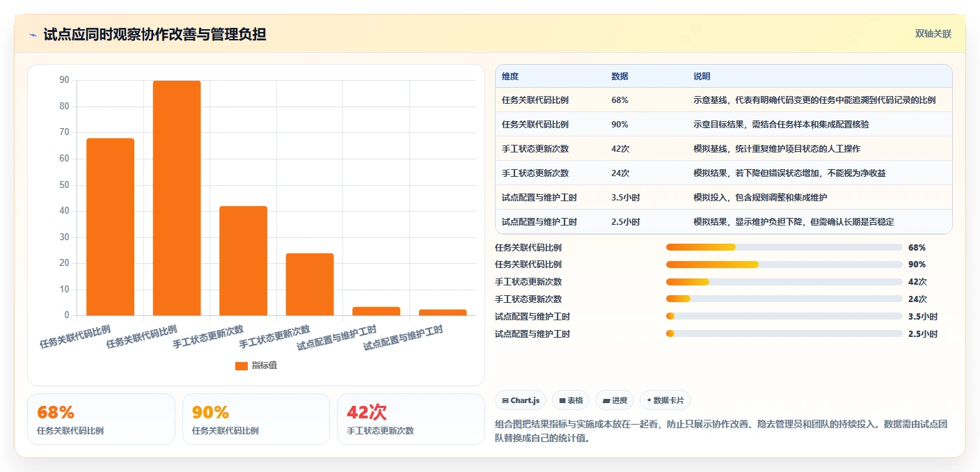
Task: Click the chart bar with value 24
Action: pyautogui.click(x=310, y=285)
